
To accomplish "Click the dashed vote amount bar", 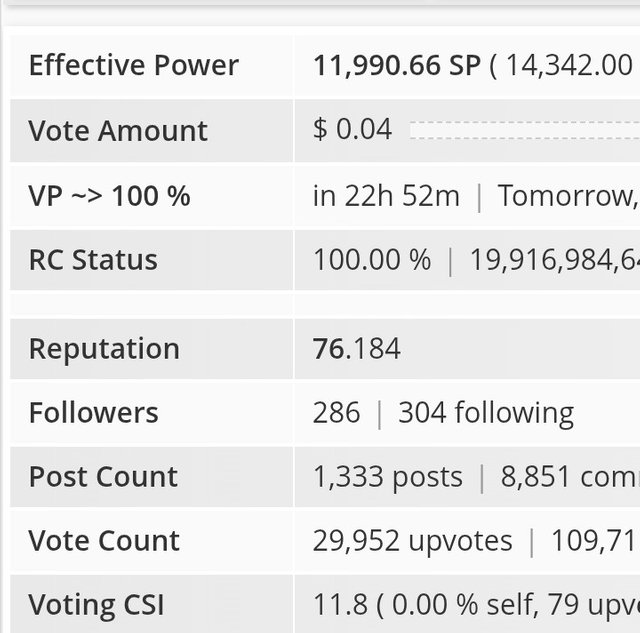I will pyautogui.click(x=523, y=130).
